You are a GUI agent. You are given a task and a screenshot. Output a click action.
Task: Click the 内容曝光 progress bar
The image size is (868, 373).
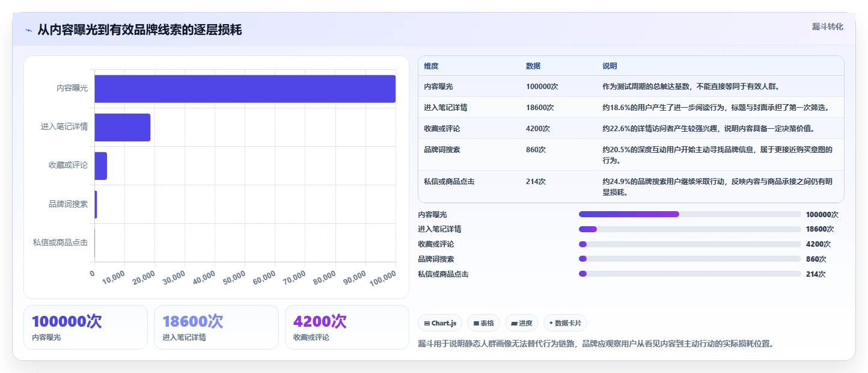(x=689, y=214)
